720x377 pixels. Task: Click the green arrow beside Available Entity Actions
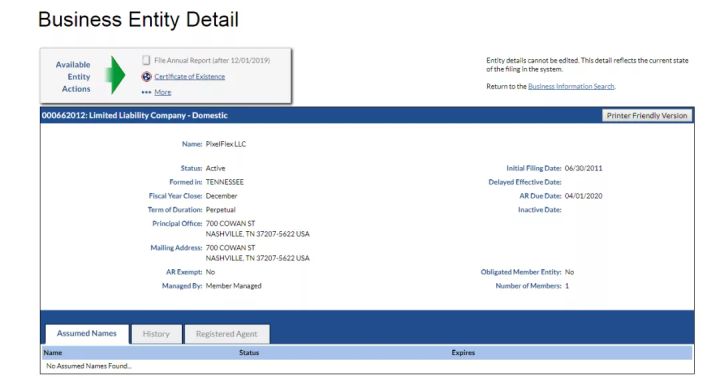115,75
